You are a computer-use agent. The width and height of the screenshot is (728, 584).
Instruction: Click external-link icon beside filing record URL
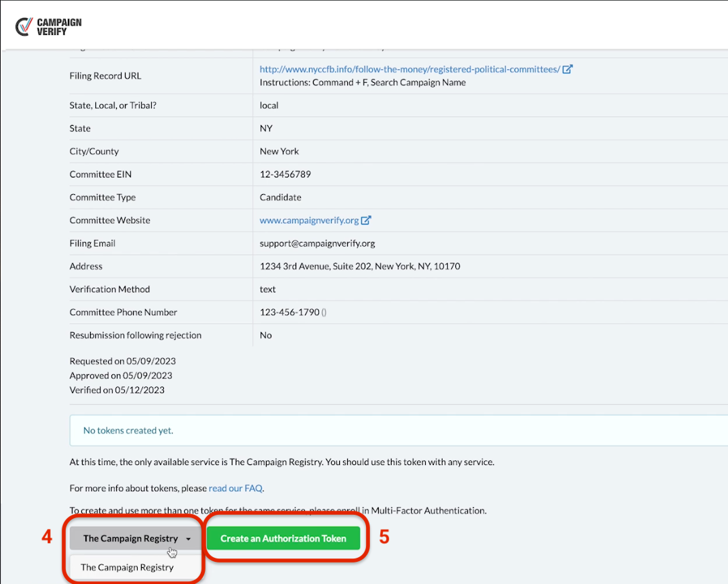click(567, 69)
